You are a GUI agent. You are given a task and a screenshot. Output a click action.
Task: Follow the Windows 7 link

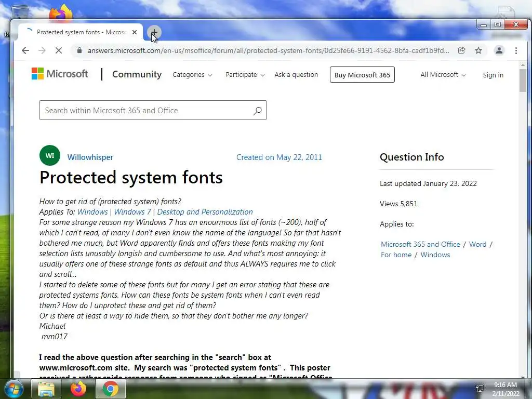tap(132, 212)
